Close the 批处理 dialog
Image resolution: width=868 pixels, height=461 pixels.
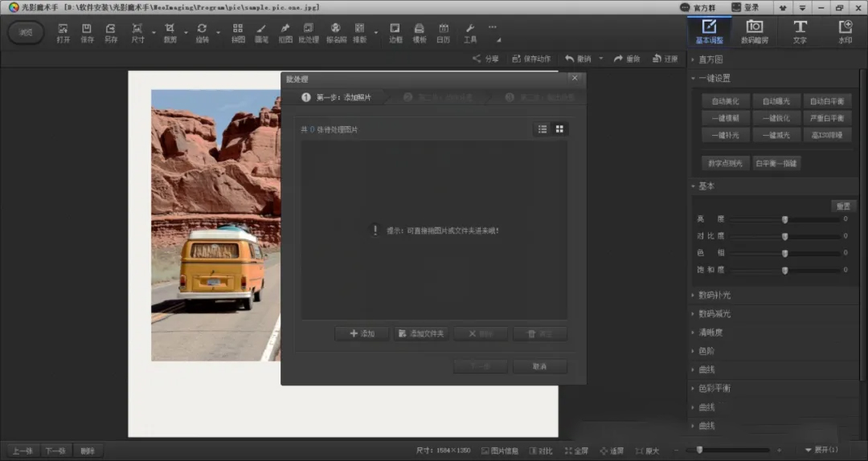click(575, 78)
